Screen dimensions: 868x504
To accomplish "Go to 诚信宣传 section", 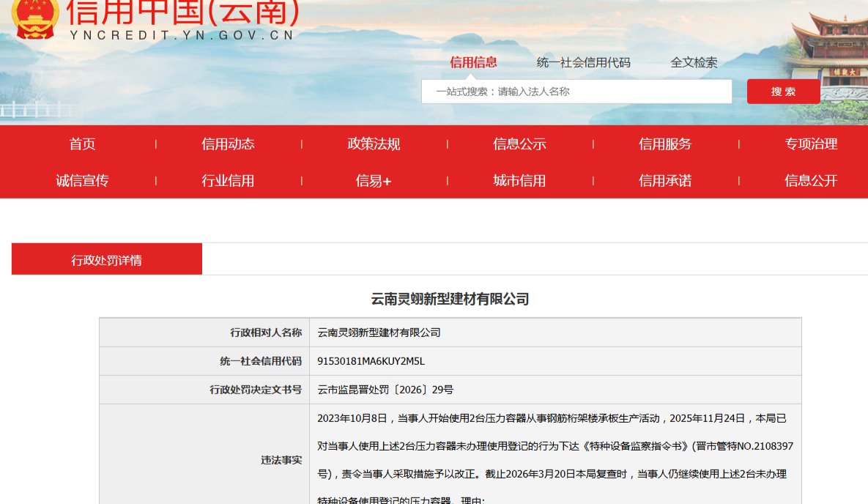I will 82,180.
